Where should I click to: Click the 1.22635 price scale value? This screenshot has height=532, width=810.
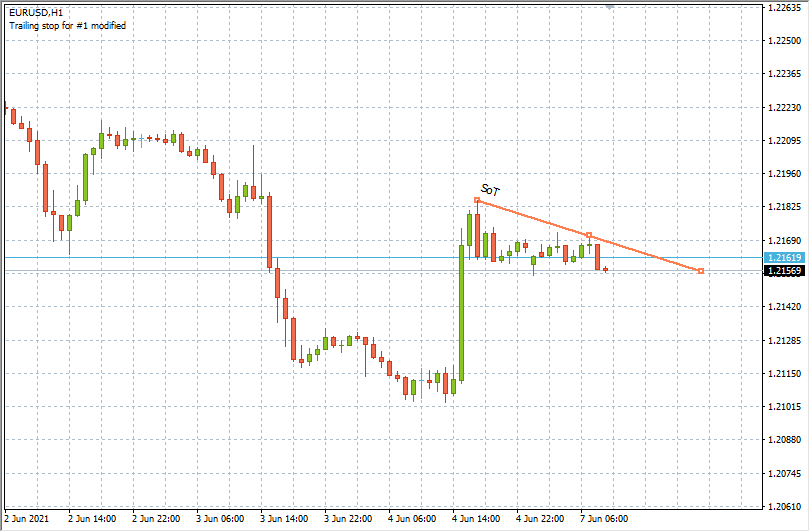pos(785,8)
